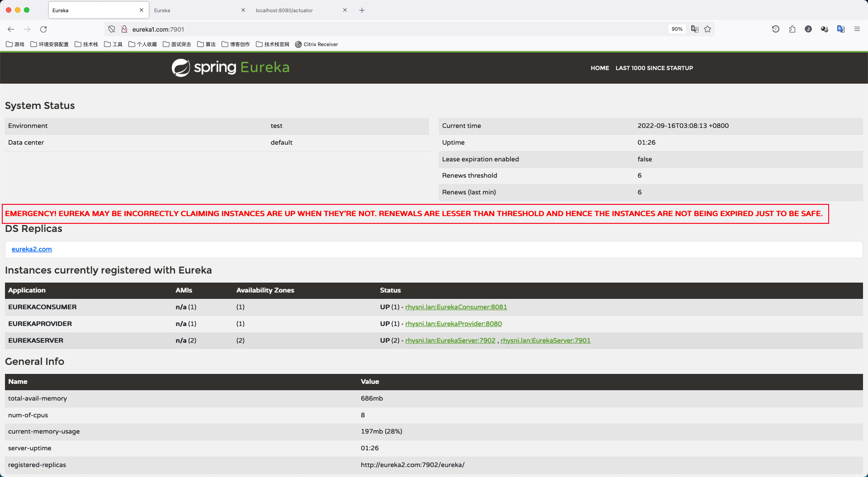
Task: Click the Availability Zones column header
Action: coord(265,290)
